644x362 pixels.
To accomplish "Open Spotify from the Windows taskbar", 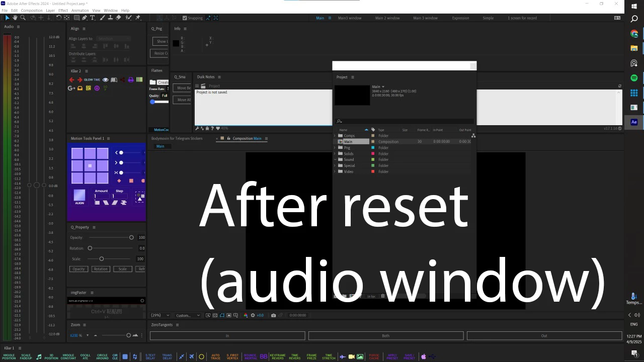I will [634, 78].
